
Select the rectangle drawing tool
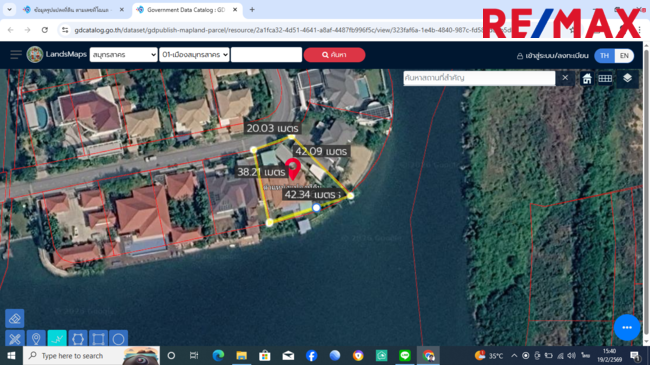(98, 339)
